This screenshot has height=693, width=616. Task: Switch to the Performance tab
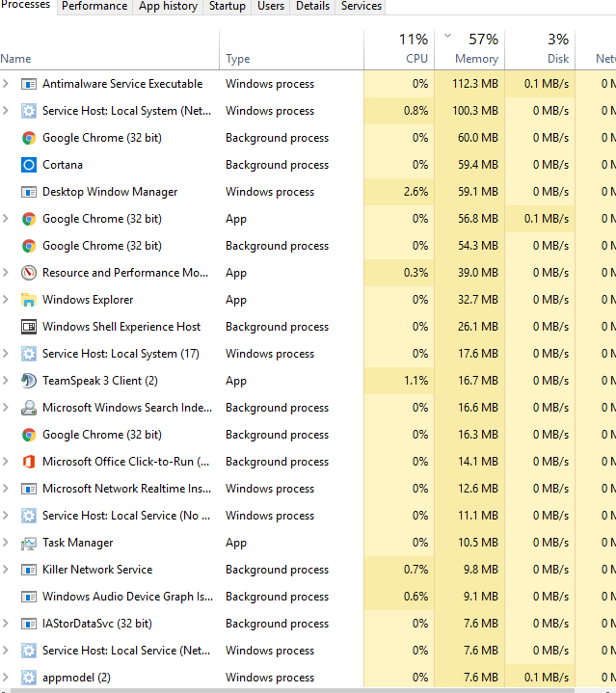click(x=94, y=7)
